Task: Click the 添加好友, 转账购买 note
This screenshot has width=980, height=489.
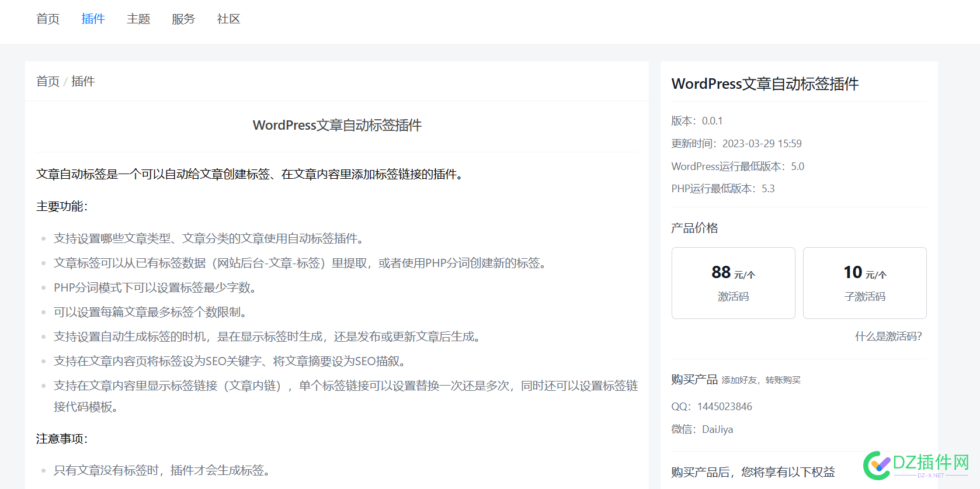Action: click(x=761, y=380)
